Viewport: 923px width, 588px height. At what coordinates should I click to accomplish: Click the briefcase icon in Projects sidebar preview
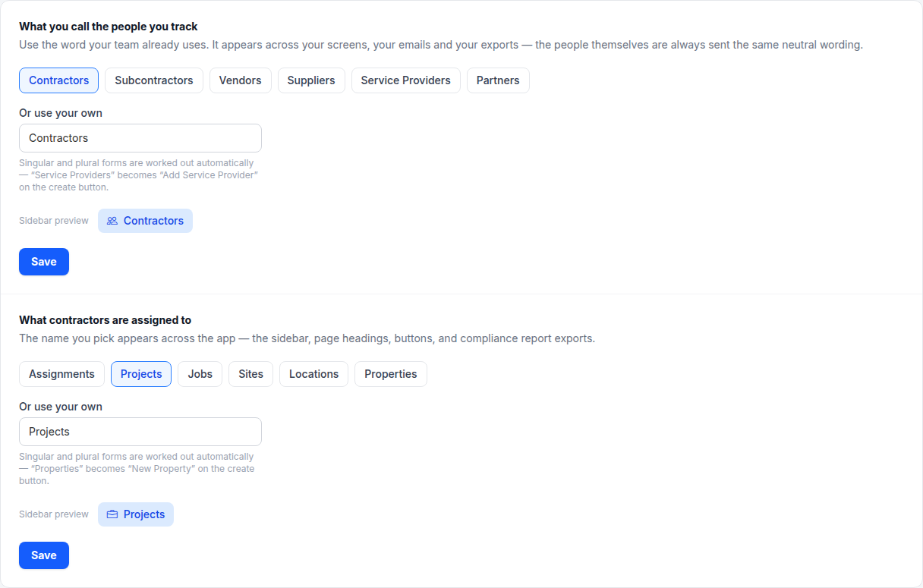pyautogui.click(x=112, y=514)
